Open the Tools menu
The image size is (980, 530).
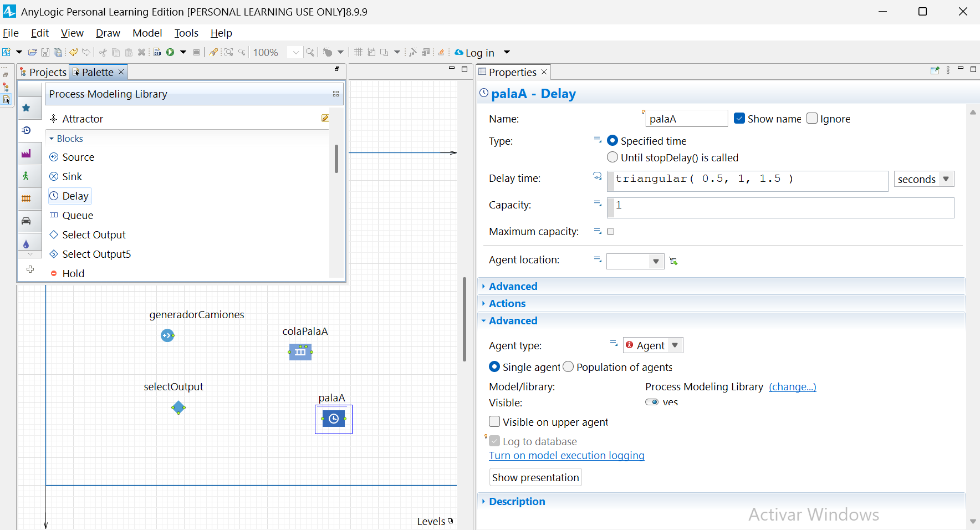pyautogui.click(x=186, y=33)
